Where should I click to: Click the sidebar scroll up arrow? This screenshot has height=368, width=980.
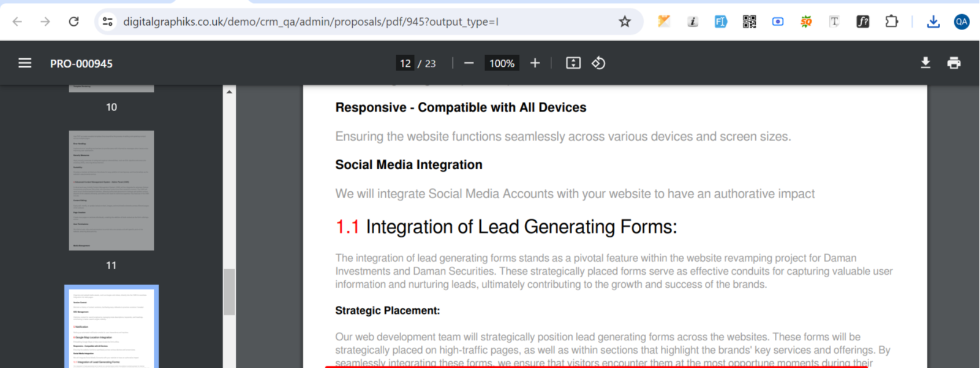229,92
